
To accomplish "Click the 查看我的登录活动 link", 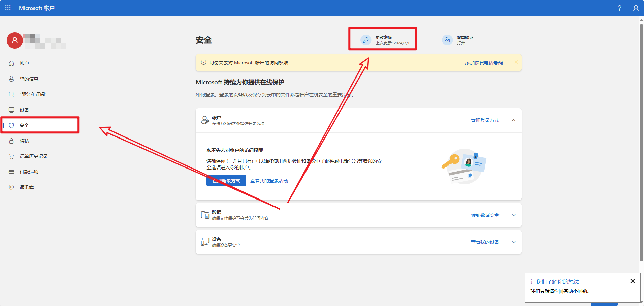I will [x=269, y=181].
